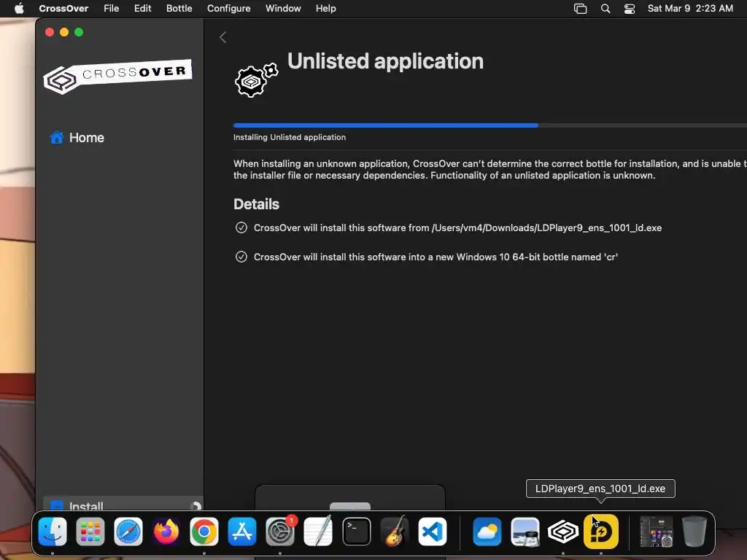
Task: Open Spotlight search in the menu bar
Action: (605, 9)
